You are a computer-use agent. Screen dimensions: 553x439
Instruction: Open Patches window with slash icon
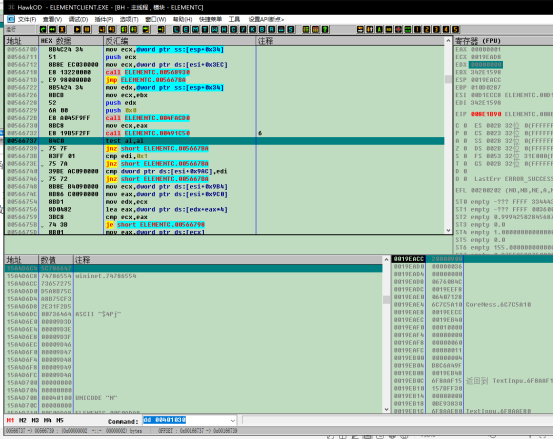[x=243, y=30]
